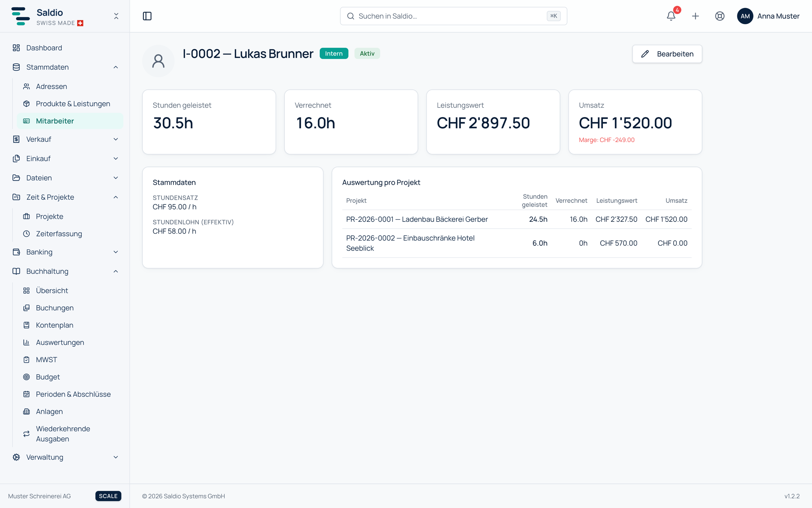Click the Intern badge
The image size is (812, 508).
pyautogui.click(x=334, y=54)
